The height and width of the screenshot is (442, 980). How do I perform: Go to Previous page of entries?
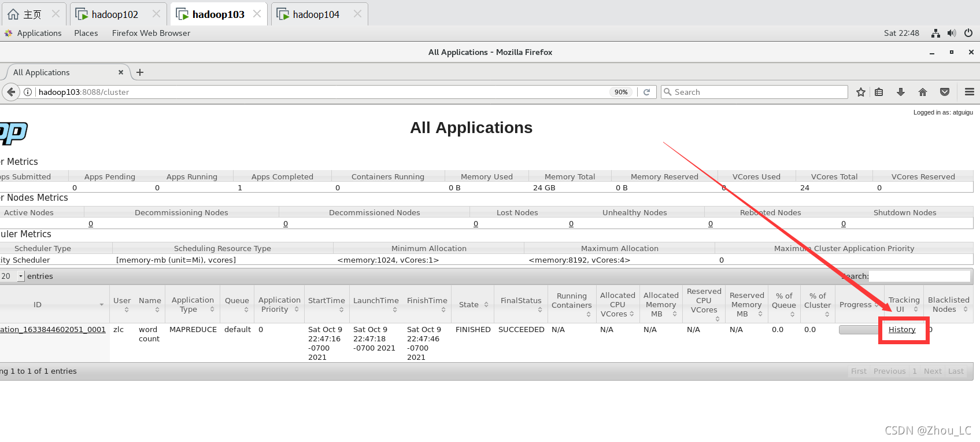tap(889, 371)
